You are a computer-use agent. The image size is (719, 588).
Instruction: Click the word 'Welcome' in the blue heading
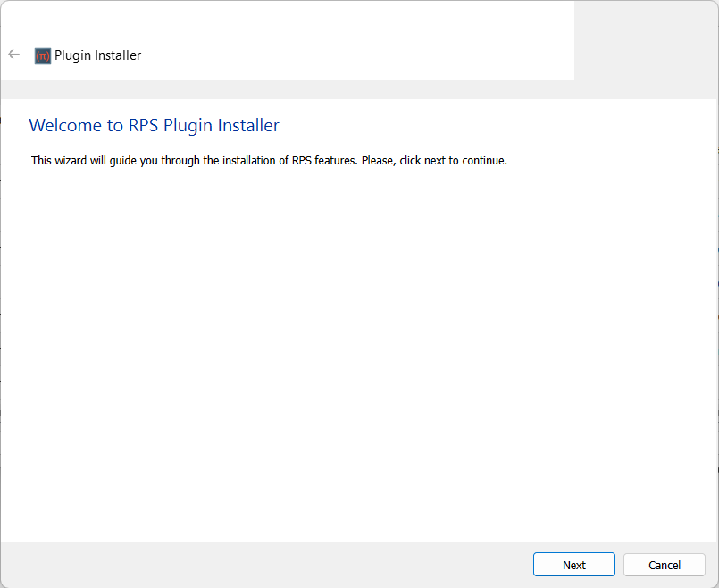click(66, 126)
